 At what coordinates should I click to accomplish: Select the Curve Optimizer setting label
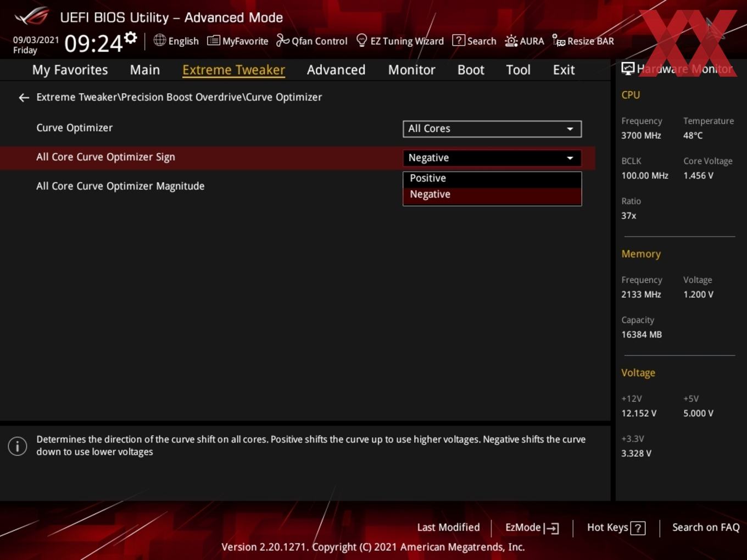coord(74,127)
